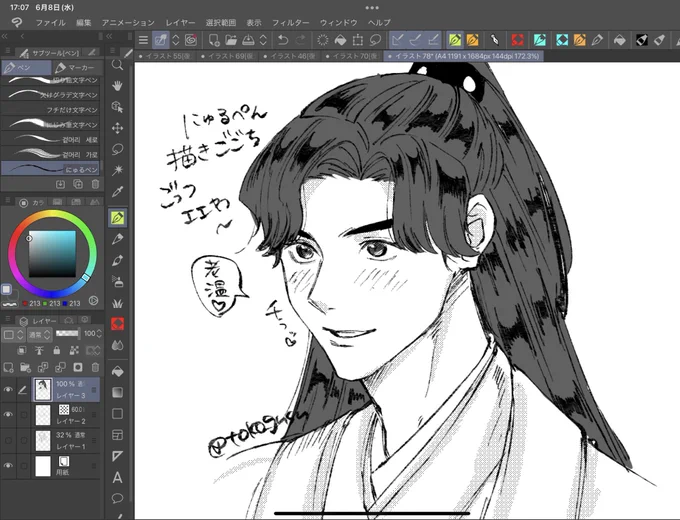Click the Redo arrow in command bar
Viewport: 680px width, 520px height.
click(301, 40)
